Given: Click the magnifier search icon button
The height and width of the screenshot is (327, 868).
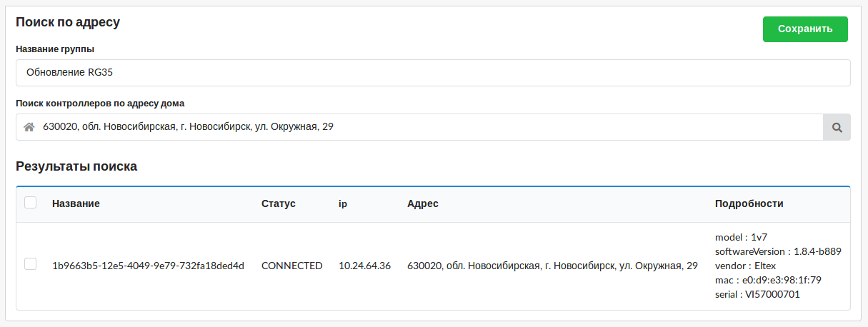Looking at the screenshot, I should point(837,128).
